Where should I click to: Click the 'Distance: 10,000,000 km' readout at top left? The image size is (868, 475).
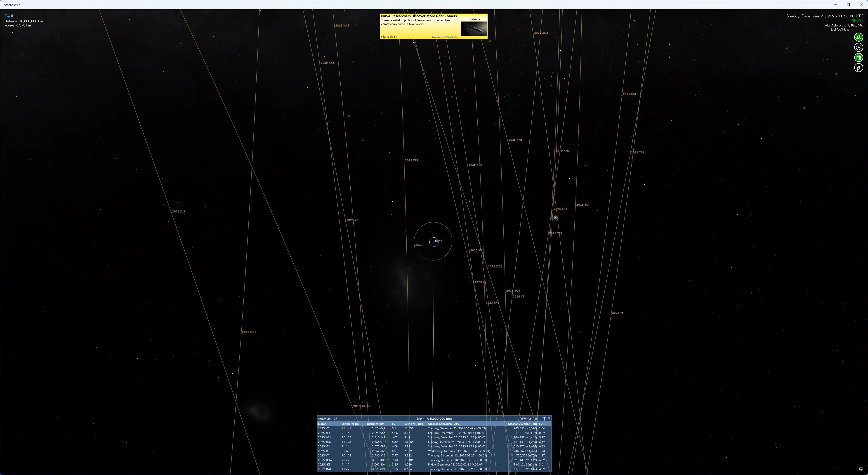[24, 21]
